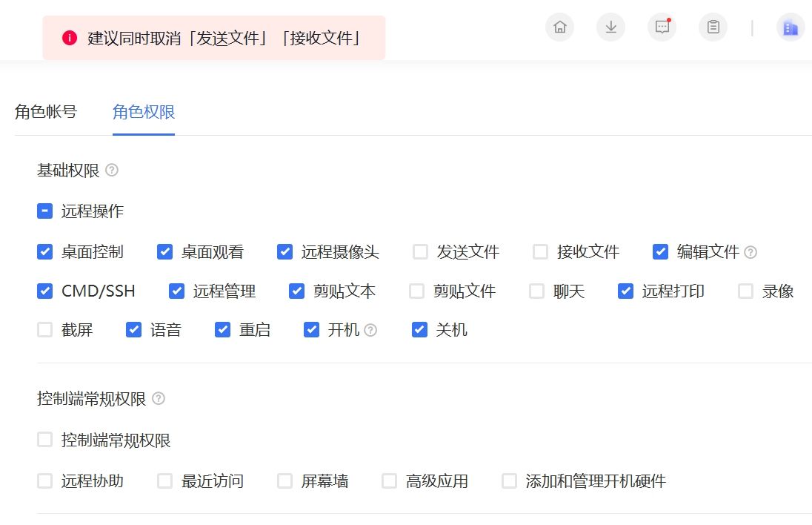Enable the 聊天 checkbox

click(x=537, y=291)
